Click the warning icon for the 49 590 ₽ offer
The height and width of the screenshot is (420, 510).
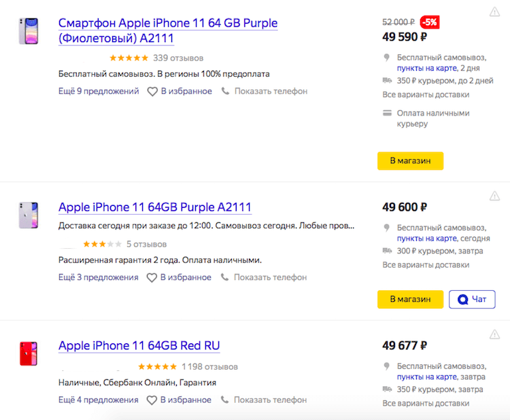(494, 12)
